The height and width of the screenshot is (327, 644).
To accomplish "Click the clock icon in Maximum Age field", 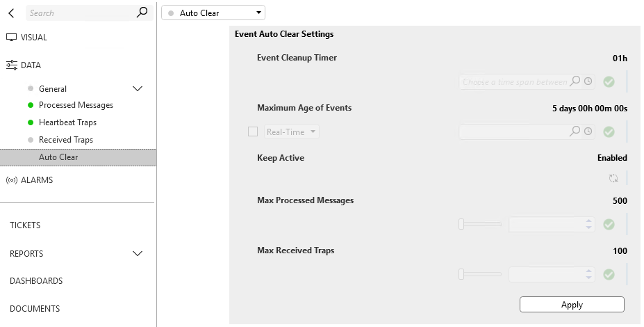I will tap(588, 131).
